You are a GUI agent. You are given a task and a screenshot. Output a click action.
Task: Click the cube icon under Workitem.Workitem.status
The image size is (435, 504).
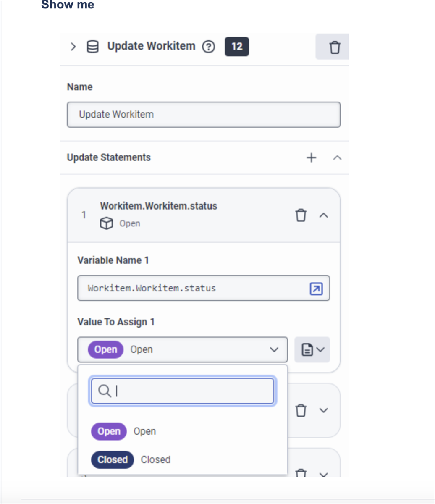click(106, 223)
